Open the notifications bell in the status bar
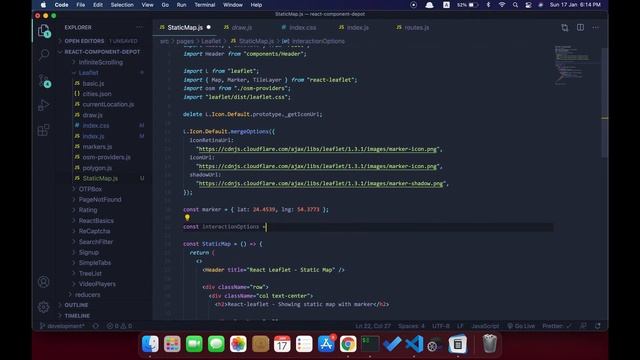This screenshot has width=640, height=360. point(598,326)
